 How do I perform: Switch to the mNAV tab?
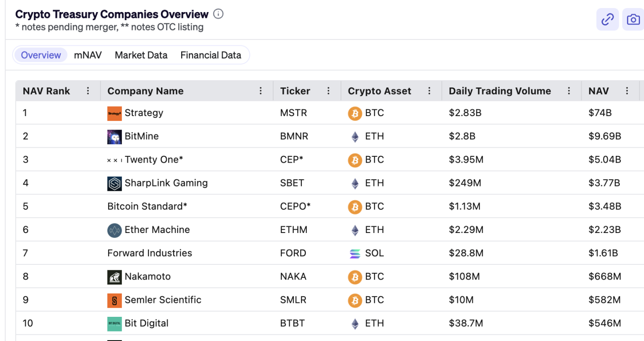pyautogui.click(x=88, y=55)
